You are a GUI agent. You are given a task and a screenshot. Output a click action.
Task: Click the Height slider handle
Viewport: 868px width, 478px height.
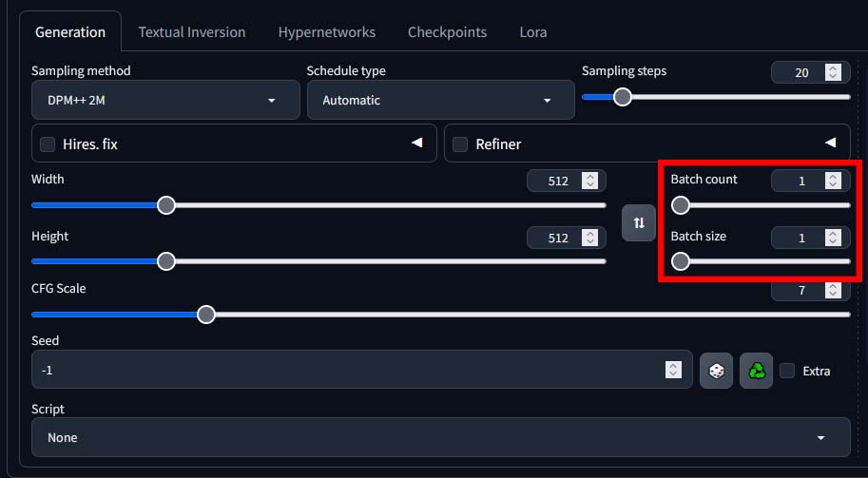166,261
